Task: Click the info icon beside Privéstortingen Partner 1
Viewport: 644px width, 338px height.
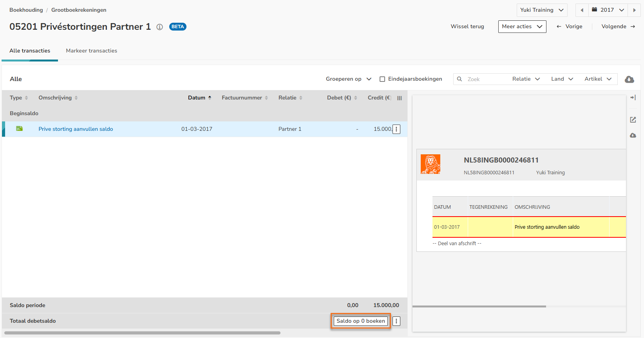Action: coord(160,27)
